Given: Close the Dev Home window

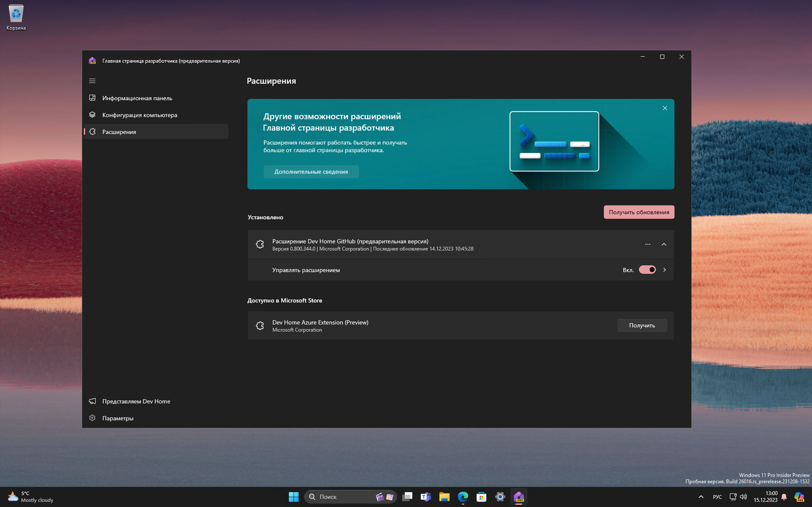Looking at the screenshot, I should pyautogui.click(x=682, y=57).
